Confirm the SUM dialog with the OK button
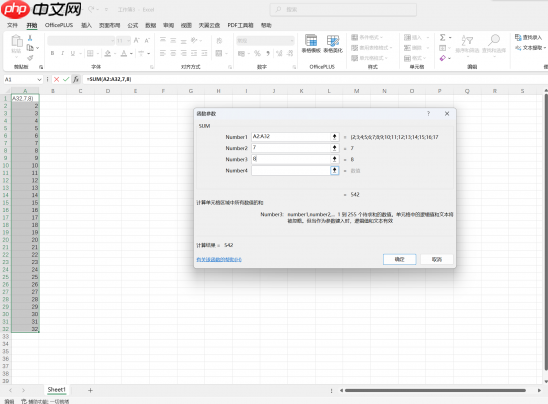This screenshot has width=548, height=404. tap(399, 259)
